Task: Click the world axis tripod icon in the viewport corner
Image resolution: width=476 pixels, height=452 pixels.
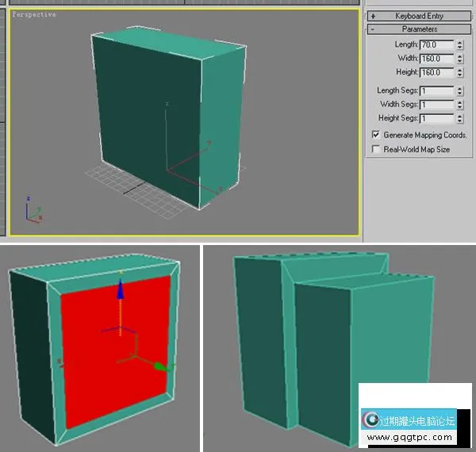Action: [31, 212]
